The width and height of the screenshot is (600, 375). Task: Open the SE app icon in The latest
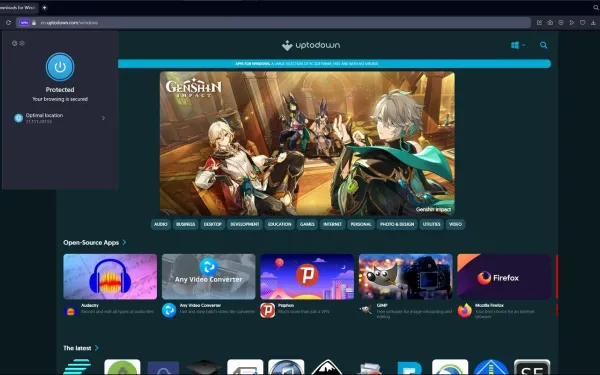(532, 367)
